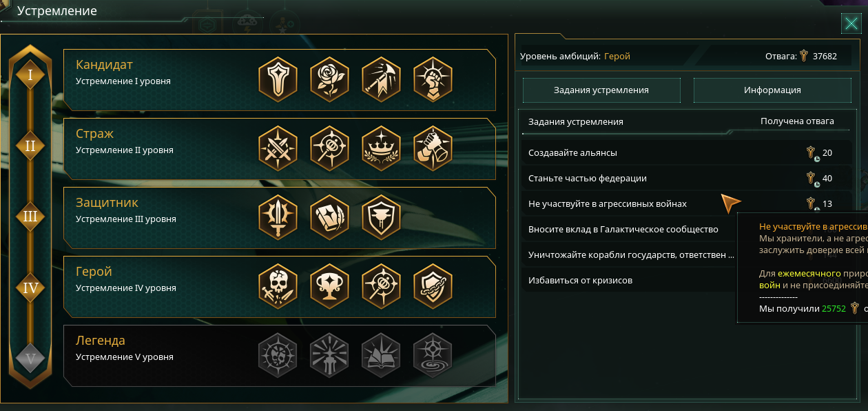
Task: Select the raised fist perk in Кандидат row
Action: tap(433, 80)
